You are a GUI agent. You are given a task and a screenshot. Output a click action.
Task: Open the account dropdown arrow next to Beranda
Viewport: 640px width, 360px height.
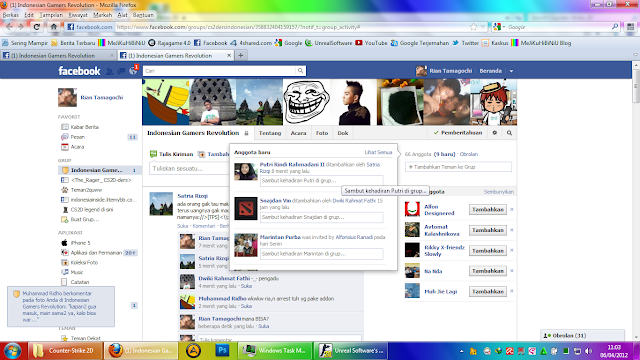pos(511,71)
